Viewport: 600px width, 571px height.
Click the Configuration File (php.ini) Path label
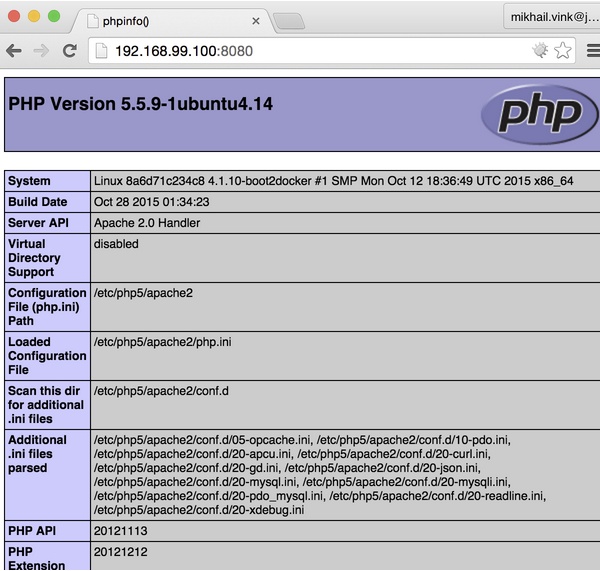[x=47, y=307]
